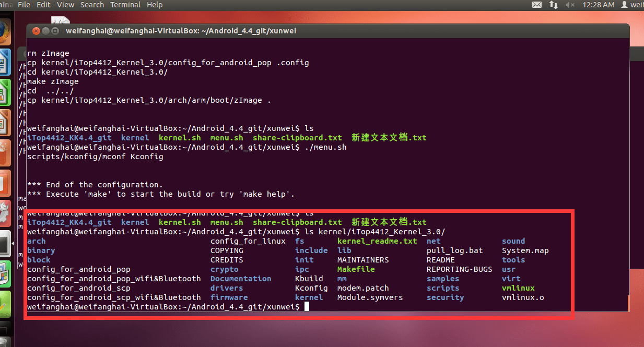The width and height of the screenshot is (644, 347).
Task: Open the Help menu of the terminal
Action: [155, 5]
